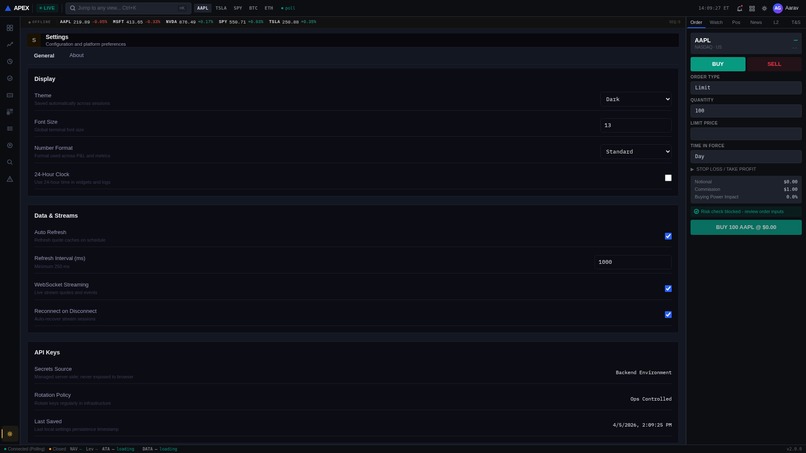Select the News tab

click(x=756, y=22)
